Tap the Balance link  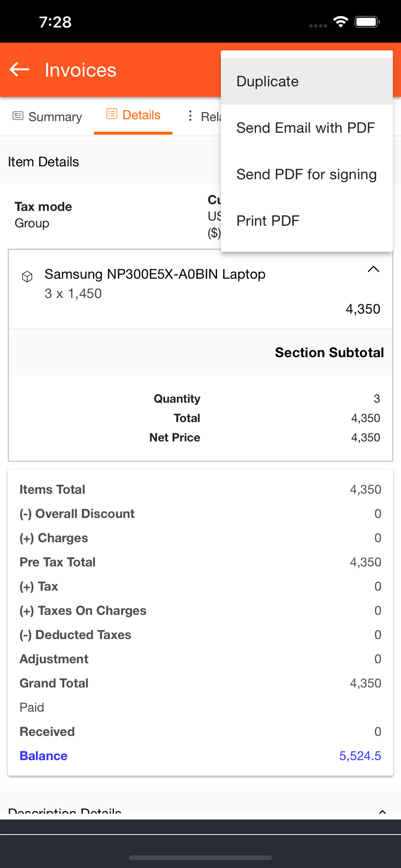[43, 756]
